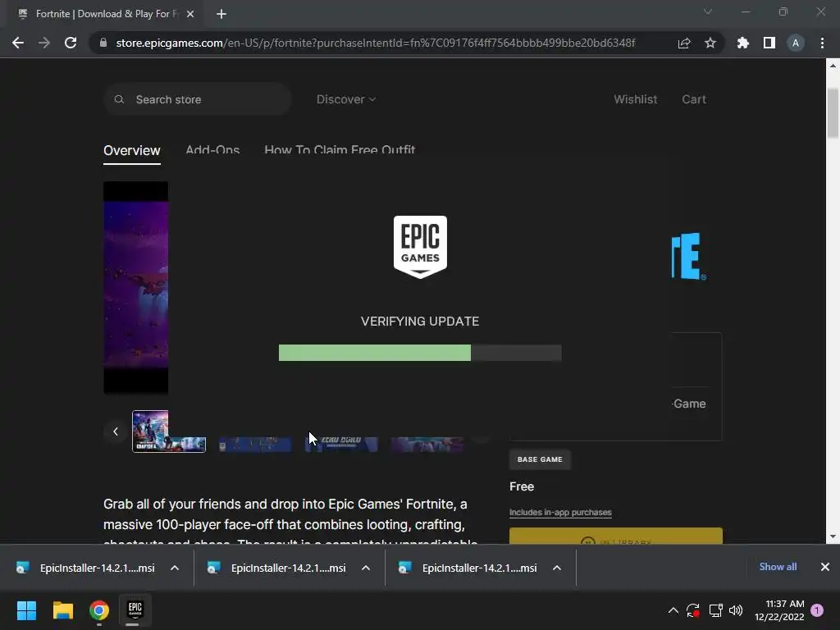Viewport: 840px width, 630px height.
Task: Click the browser forward arrow
Action: pos(44,43)
